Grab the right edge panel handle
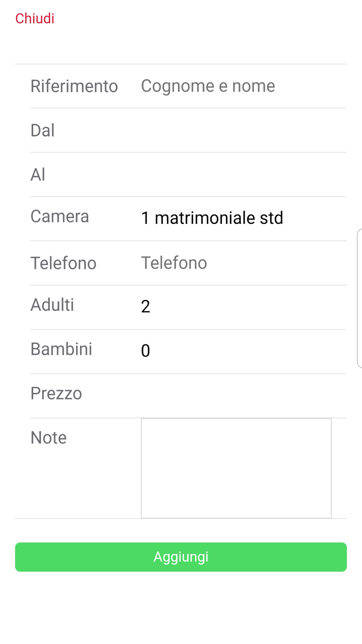The width and height of the screenshot is (362, 644). click(359, 298)
